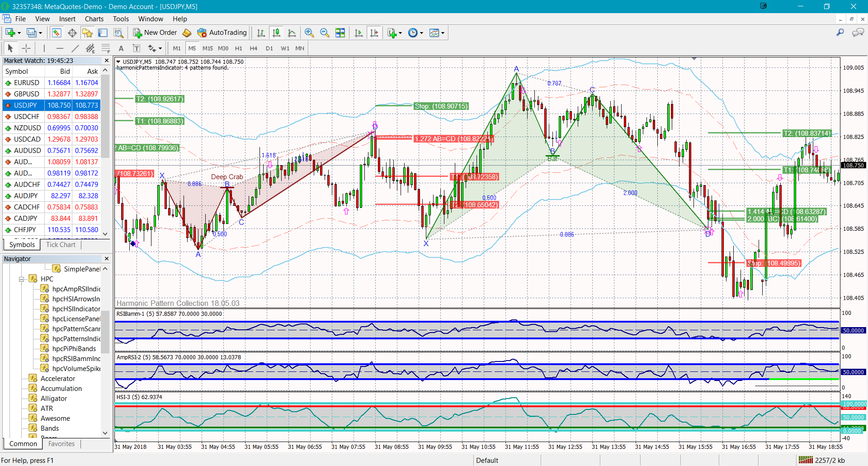Toggle the Market Watch window icon

point(57,33)
